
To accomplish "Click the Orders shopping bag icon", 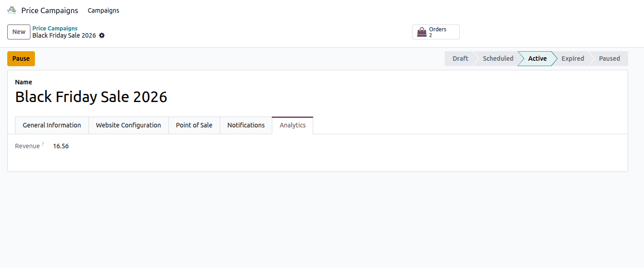I will pos(422,32).
